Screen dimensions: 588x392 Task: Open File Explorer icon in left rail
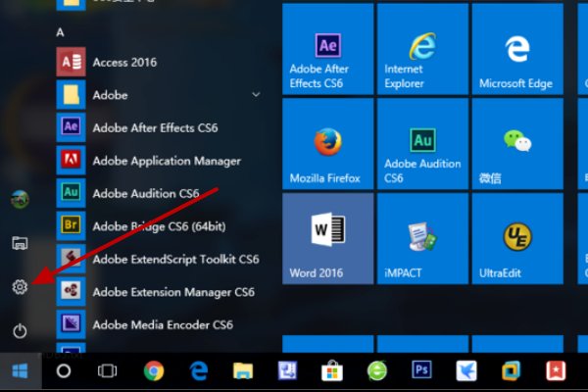(x=20, y=242)
